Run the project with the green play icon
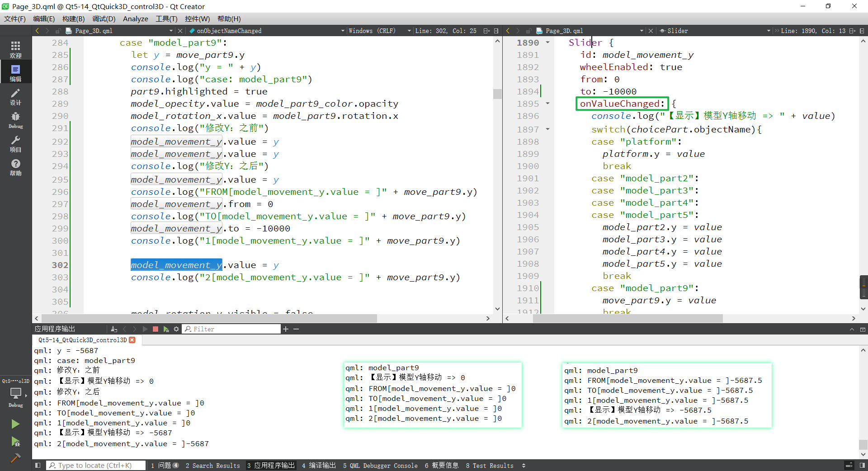This screenshot has width=868, height=471. [15, 424]
